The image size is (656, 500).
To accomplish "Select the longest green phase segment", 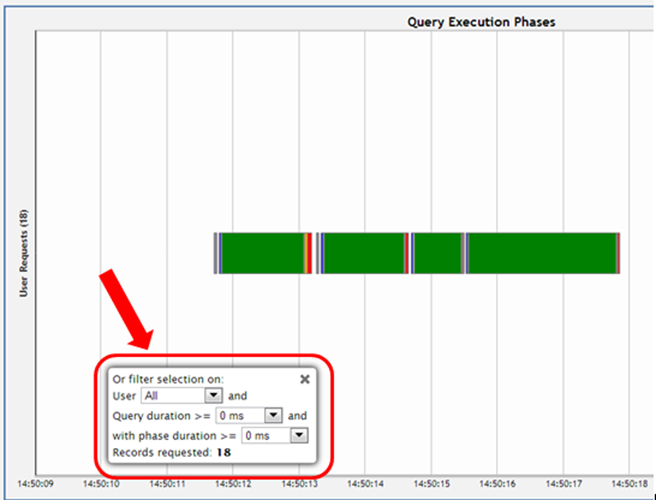I will [541, 252].
